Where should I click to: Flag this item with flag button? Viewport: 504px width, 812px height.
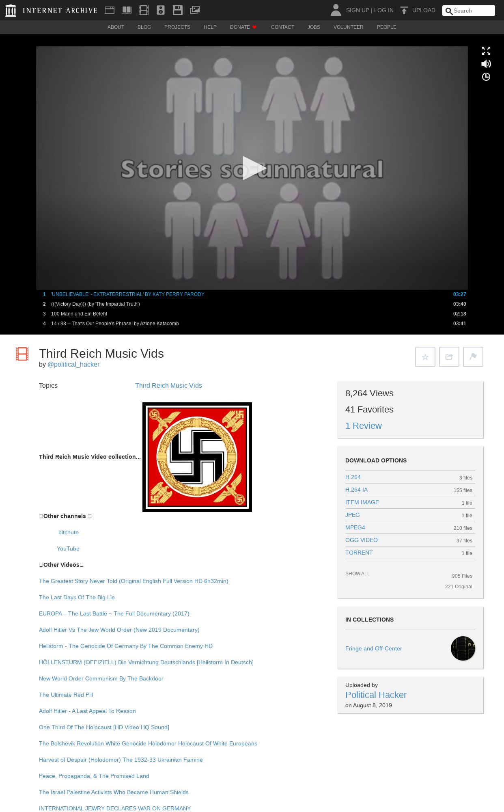pos(473,357)
